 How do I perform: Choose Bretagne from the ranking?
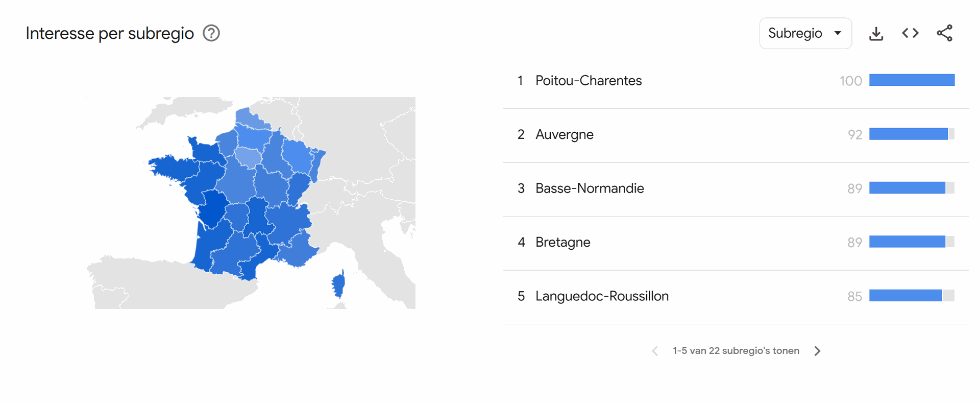click(736, 243)
